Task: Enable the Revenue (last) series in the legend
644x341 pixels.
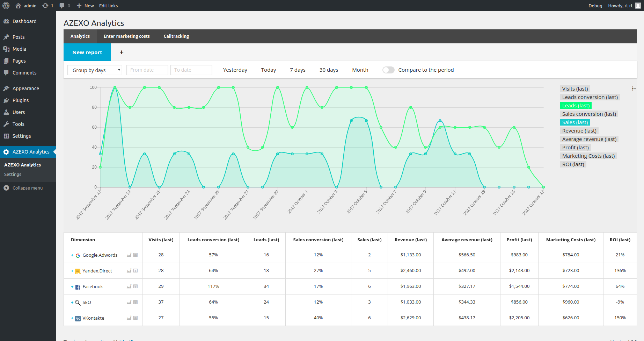Action: [579, 131]
